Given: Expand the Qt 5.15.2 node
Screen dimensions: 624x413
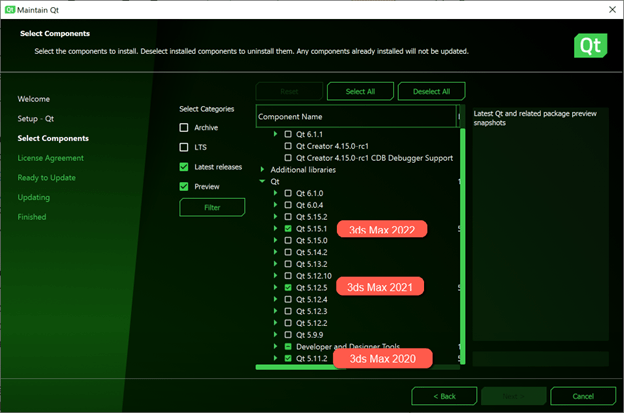Looking at the screenshot, I should coord(275,216).
